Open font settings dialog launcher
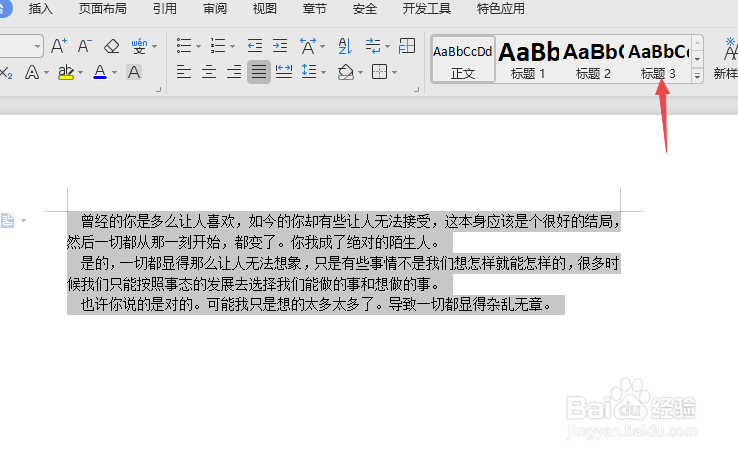Image resolution: width=738 pixels, height=457 pixels. [159, 89]
